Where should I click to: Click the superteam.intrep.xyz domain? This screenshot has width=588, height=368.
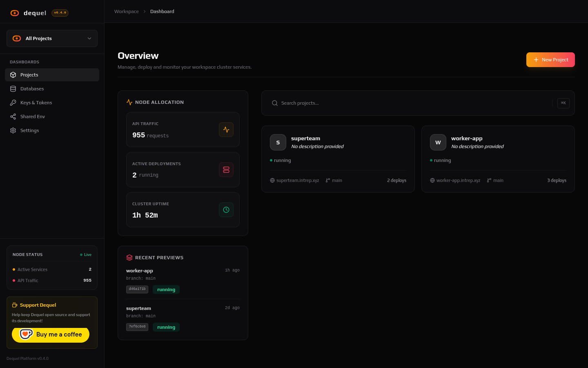click(298, 180)
